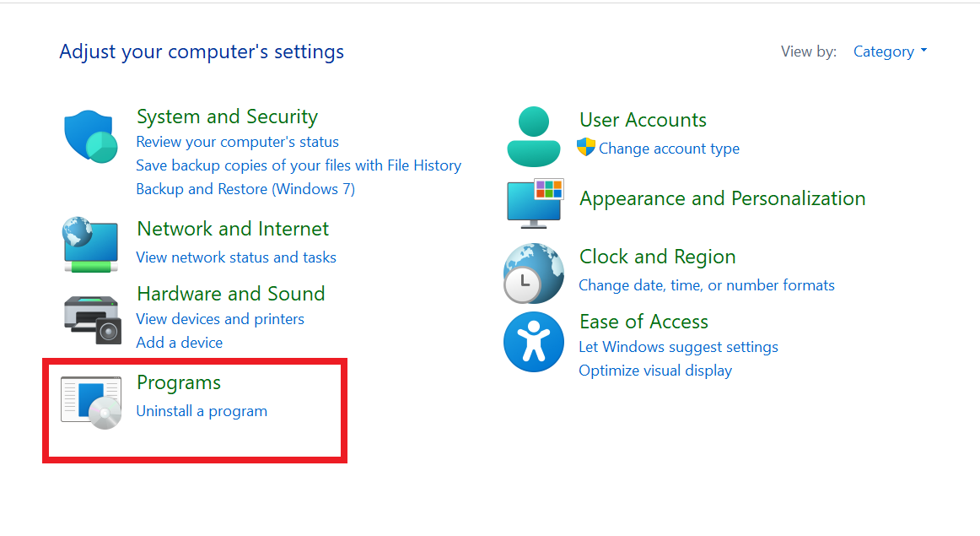Viewport: 980px width, 536px height.
Task: Click View network status and tasks
Action: pos(236,257)
